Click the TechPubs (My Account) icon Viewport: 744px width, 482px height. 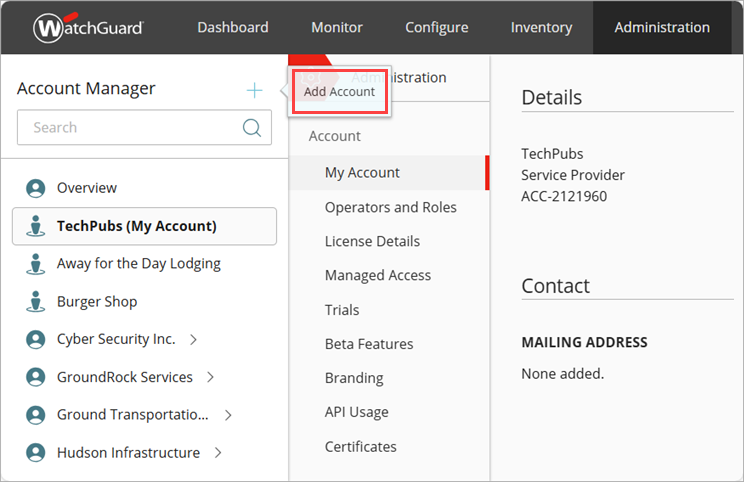[36, 226]
